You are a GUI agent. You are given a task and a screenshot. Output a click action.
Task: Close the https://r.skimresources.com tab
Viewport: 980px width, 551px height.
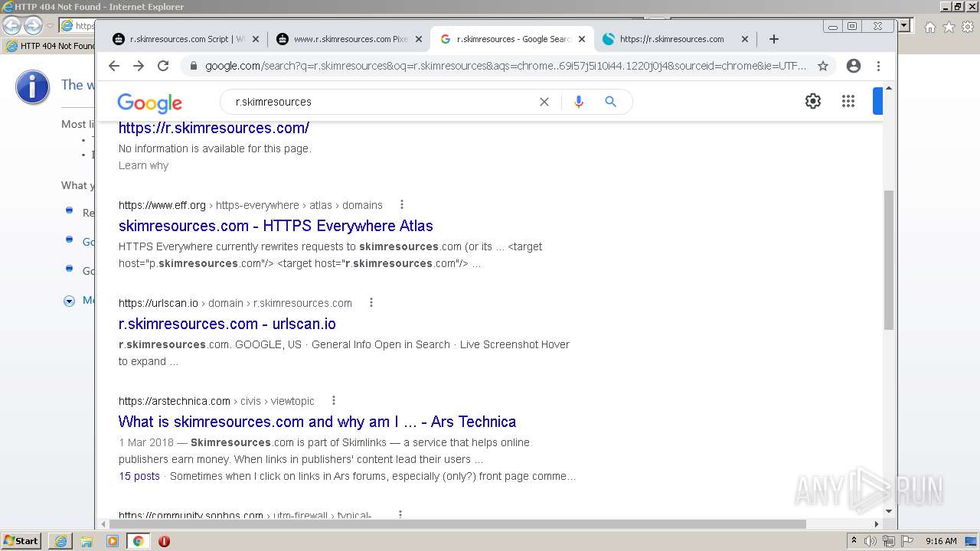click(x=745, y=39)
